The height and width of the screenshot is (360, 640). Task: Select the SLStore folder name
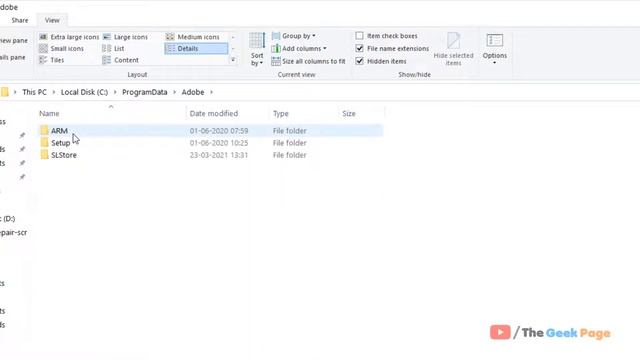coord(64,155)
